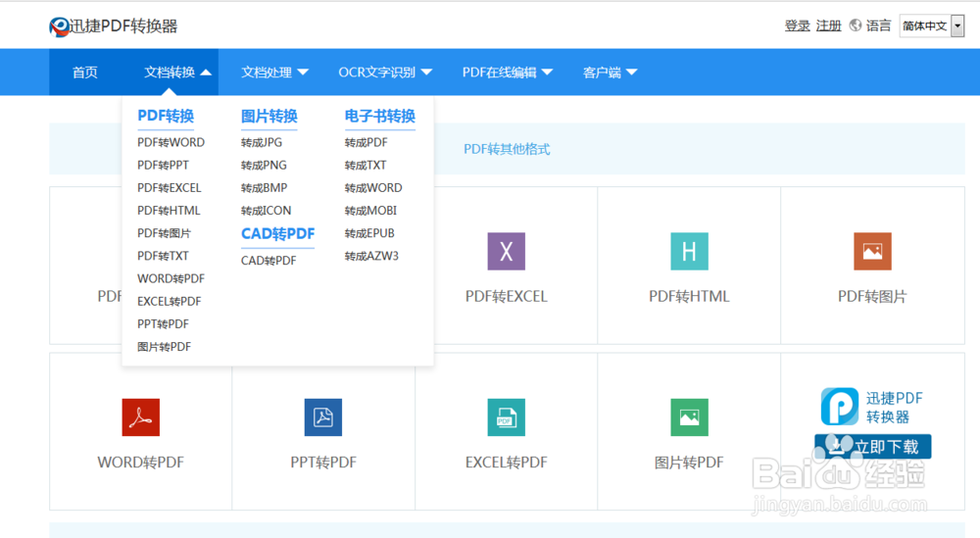Choose 转成EPUB under 电子书转换
The width and height of the screenshot is (980, 538).
click(x=369, y=233)
